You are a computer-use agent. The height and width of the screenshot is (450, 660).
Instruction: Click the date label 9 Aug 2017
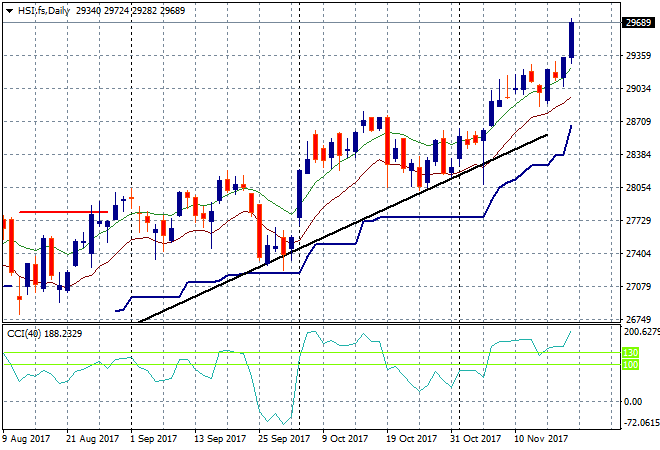point(26,439)
